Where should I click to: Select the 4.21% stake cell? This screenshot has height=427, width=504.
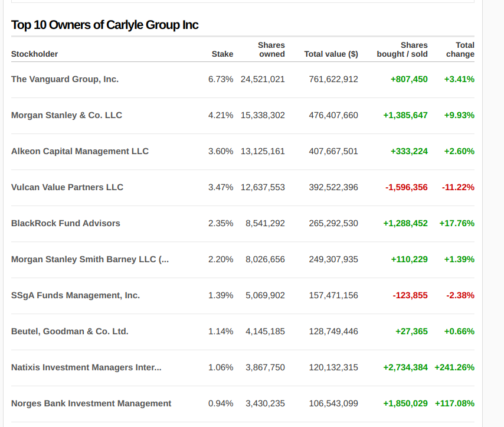(x=221, y=115)
